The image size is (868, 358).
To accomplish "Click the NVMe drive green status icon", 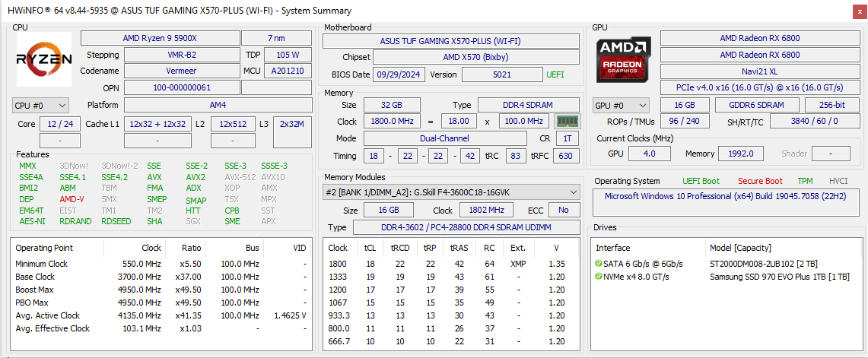I will click(599, 277).
